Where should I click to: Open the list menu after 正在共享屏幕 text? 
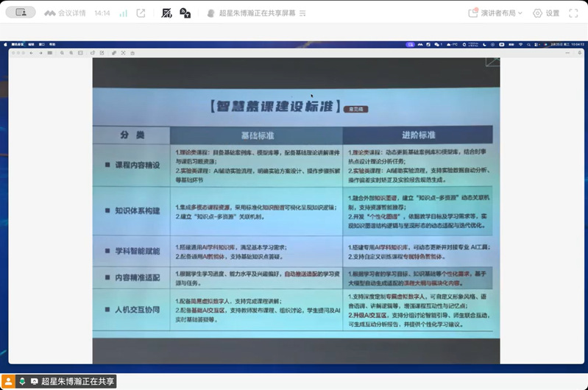(x=302, y=13)
